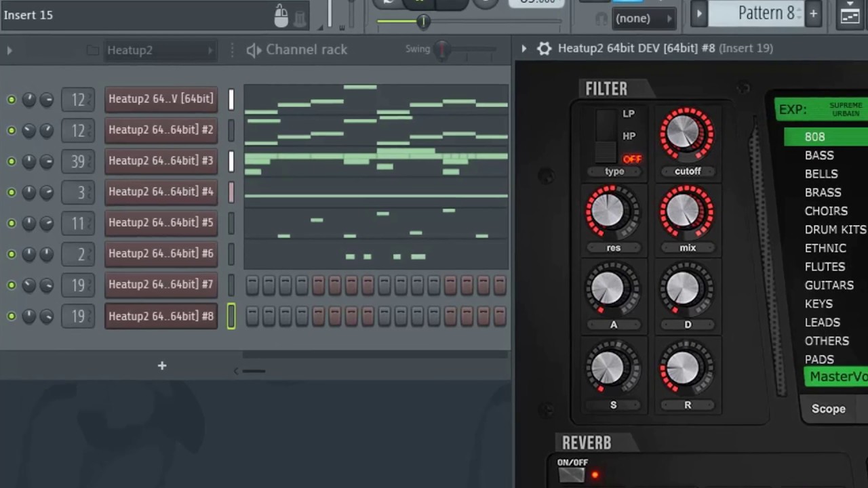
Task: Select the DRUM KITS category
Action: click(x=835, y=230)
